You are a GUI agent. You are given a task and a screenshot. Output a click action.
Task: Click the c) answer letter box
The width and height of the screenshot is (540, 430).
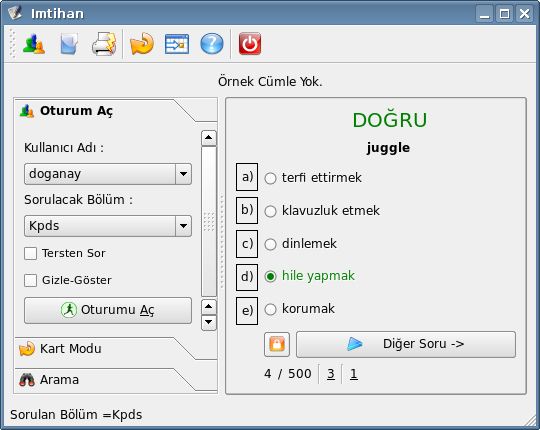[x=247, y=244]
